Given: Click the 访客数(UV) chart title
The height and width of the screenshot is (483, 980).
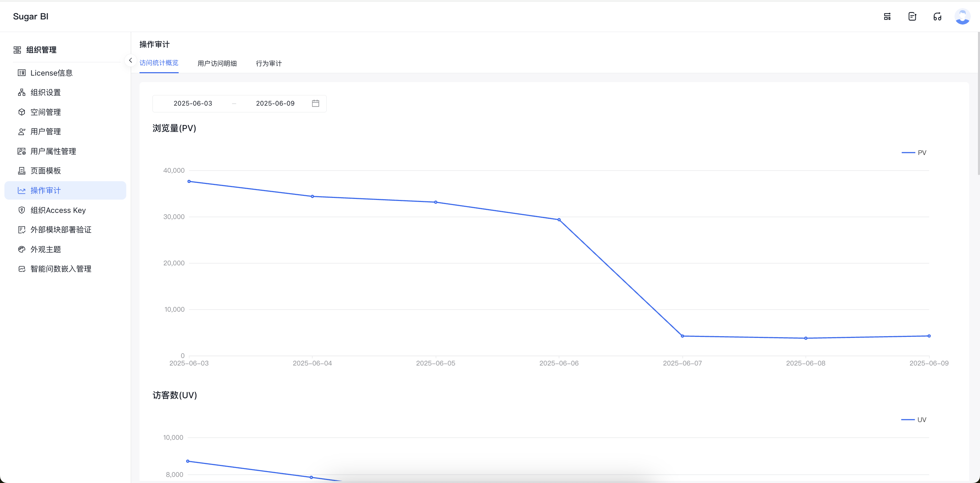Looking at the screenshot, I should coord(175,395).
